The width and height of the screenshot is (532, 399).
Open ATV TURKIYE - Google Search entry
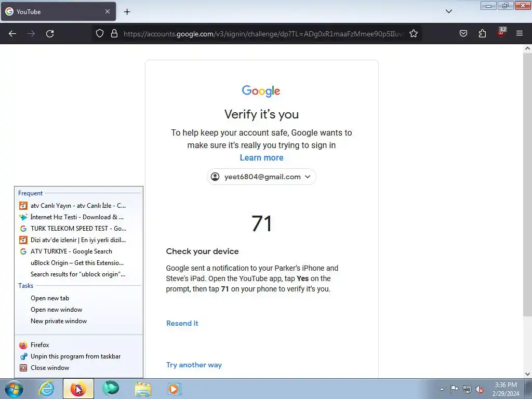pos(79,251)
